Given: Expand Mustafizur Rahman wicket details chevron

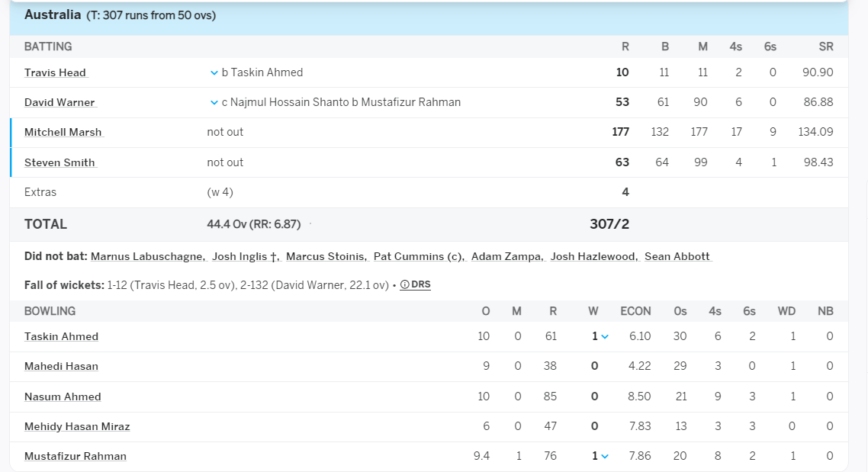Looking at the screenshot, I should 605,457.
